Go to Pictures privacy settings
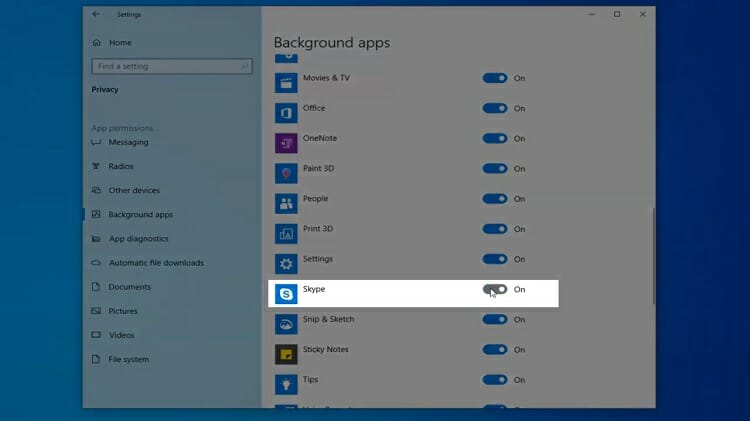The width and height of the screenshot is (750, 421). pos(123,311)
